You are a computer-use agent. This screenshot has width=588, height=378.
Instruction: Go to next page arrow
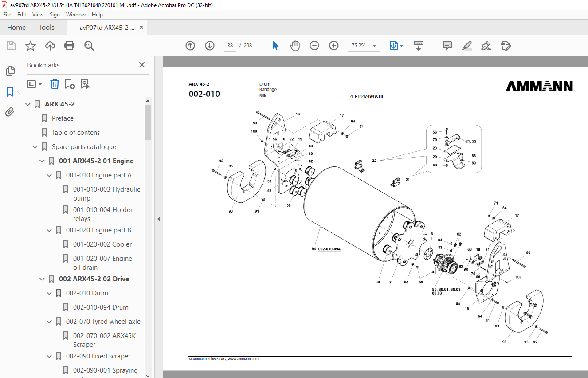pyautogui.click(x=210, y=46)
